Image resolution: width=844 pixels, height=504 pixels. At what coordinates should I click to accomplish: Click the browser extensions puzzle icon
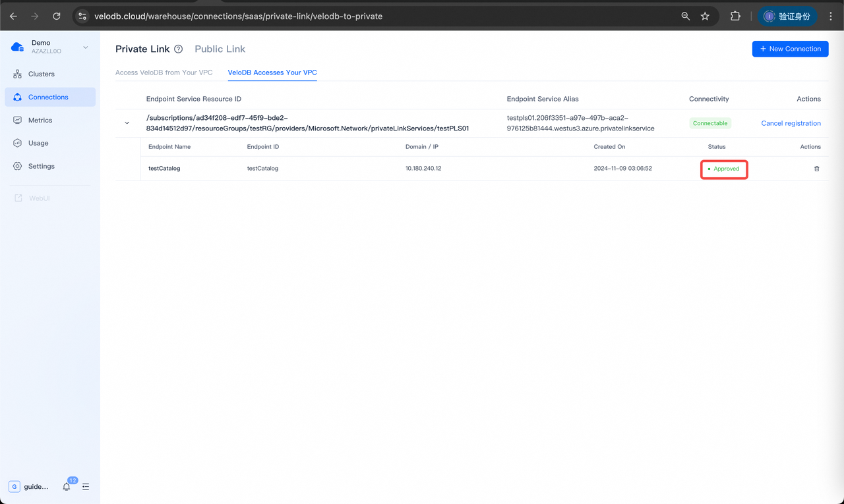735,16
